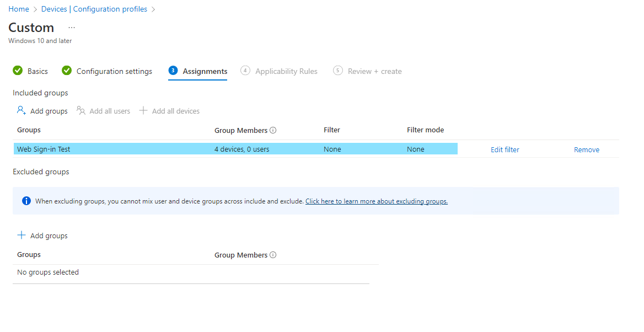This screenshot has height=332, width=644.
Task: Open the Configuration settings tab
Action: point(114,71)
